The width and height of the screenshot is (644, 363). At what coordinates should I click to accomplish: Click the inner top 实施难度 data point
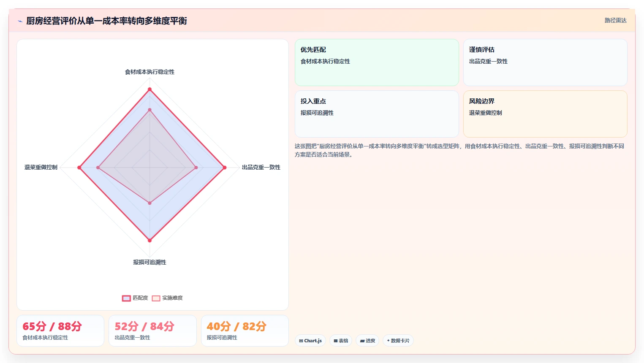[149, 110]
